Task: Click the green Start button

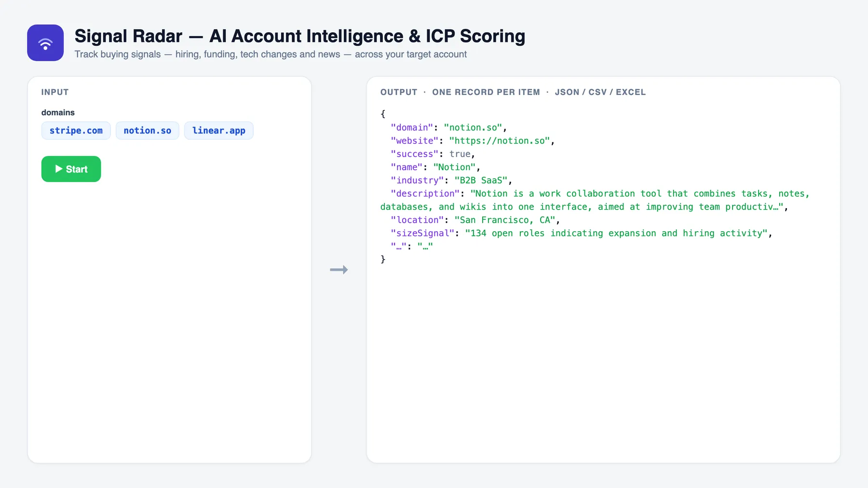Action: click(71, 169)
